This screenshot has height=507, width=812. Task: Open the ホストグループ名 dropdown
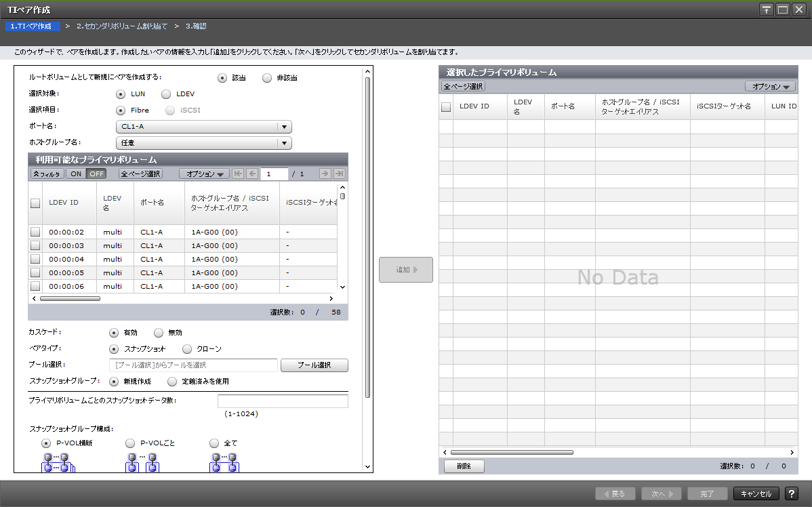click(285, 142)
